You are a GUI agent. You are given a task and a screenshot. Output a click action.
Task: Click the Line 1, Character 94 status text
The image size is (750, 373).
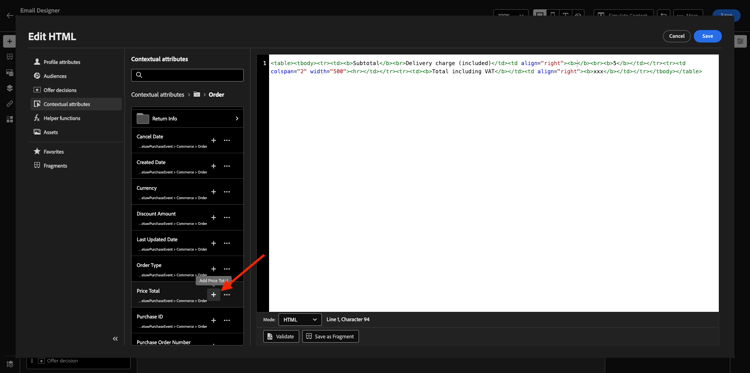tap(348, 319)
